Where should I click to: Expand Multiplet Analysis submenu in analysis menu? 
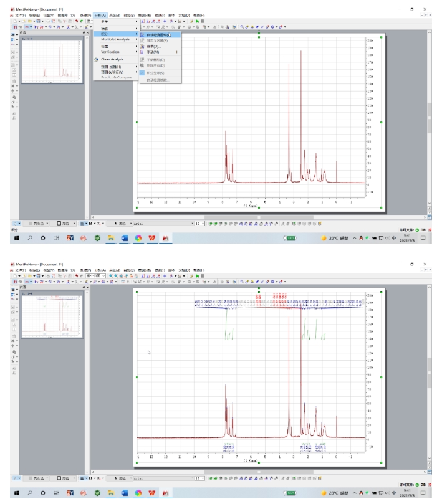click(x=116, y=39)
